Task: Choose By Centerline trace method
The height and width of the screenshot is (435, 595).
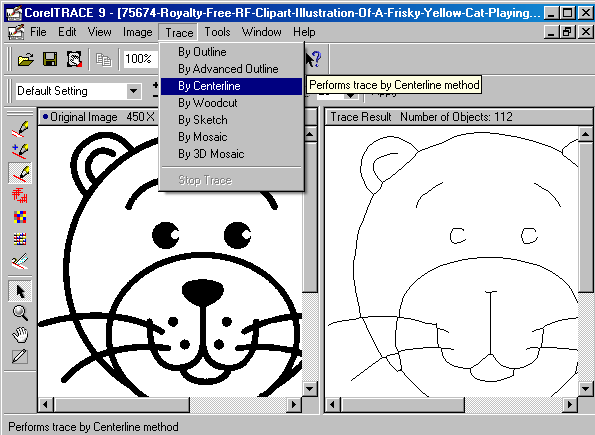Action: [x=231, y=86]
